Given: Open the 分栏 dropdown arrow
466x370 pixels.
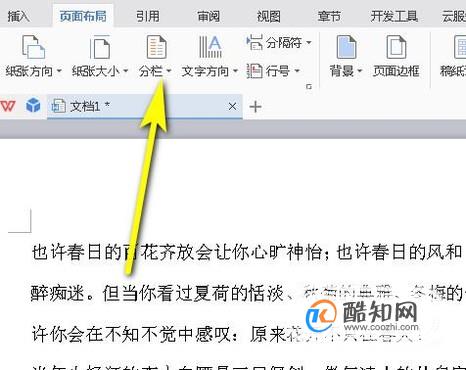Looking at the screenshot, I should point(169,71).
